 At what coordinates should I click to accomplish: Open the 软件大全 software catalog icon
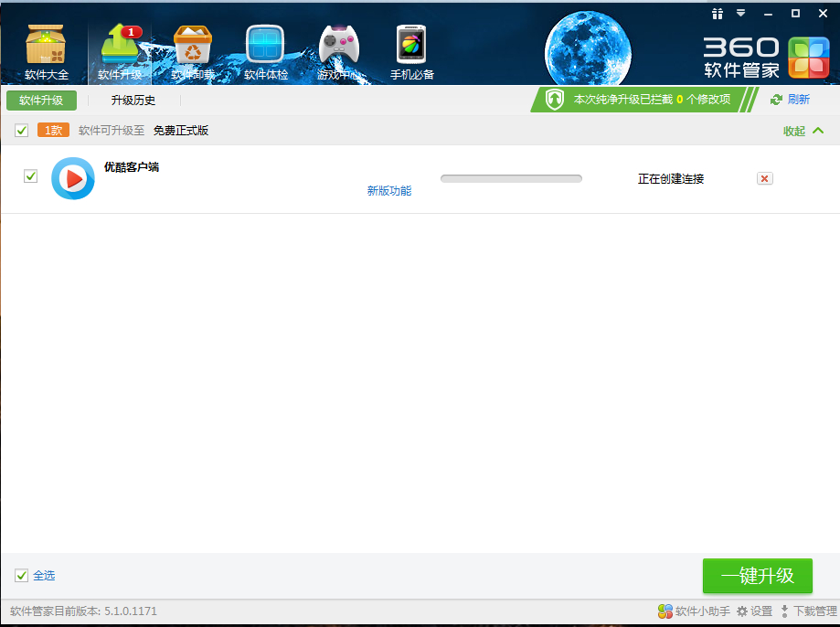point(46,52)
